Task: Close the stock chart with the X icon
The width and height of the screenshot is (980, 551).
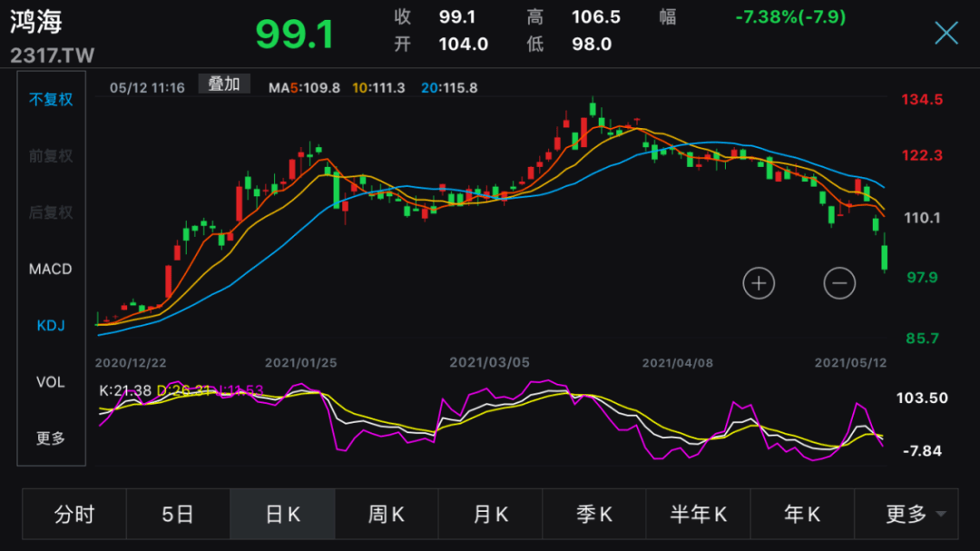Action: coord(946,33)
